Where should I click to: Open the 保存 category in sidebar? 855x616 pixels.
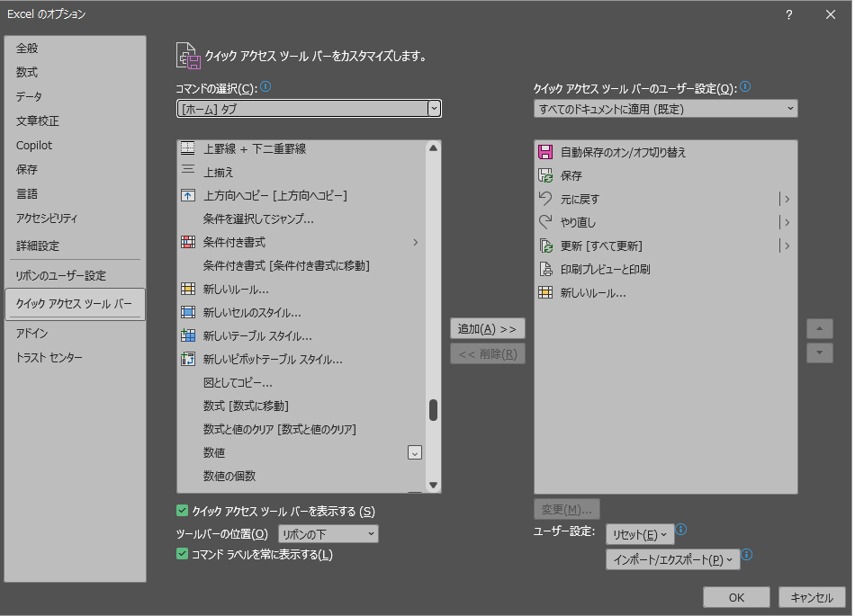[75, 169]
